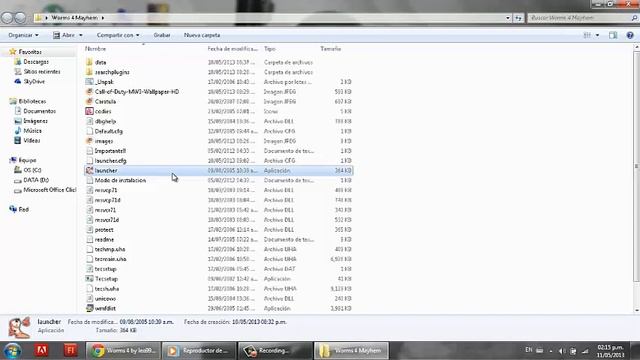Select the launcher application file
Image resolution: width=640 pixels, height=360 pixels.
219,171
